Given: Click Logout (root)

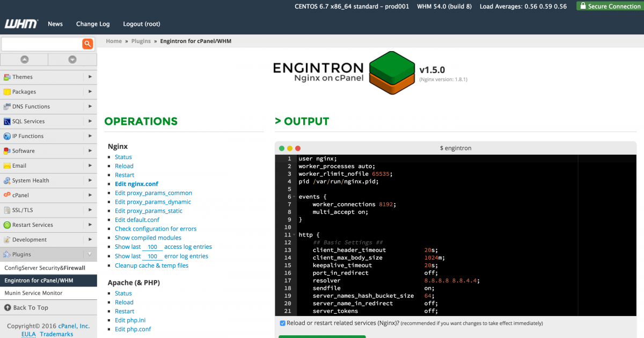Looking at the screenshot, I should tap(142, 24).
